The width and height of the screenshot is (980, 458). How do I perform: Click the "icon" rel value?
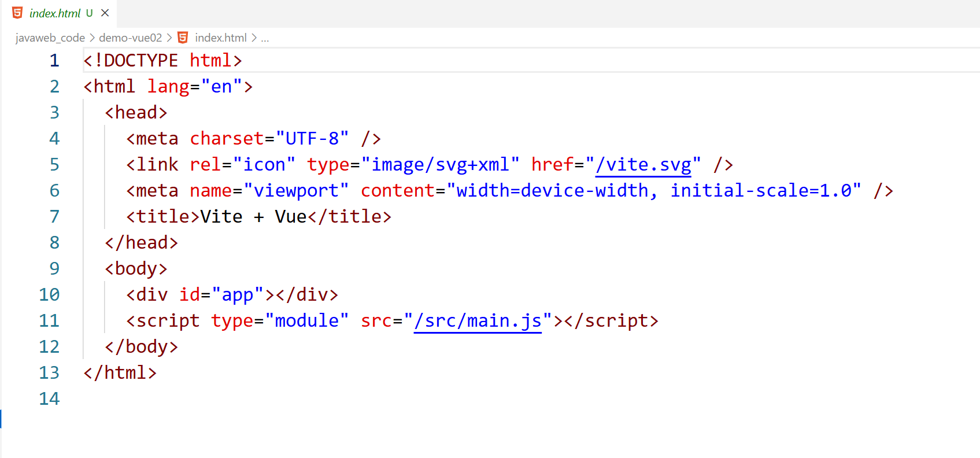pos(264,164)
